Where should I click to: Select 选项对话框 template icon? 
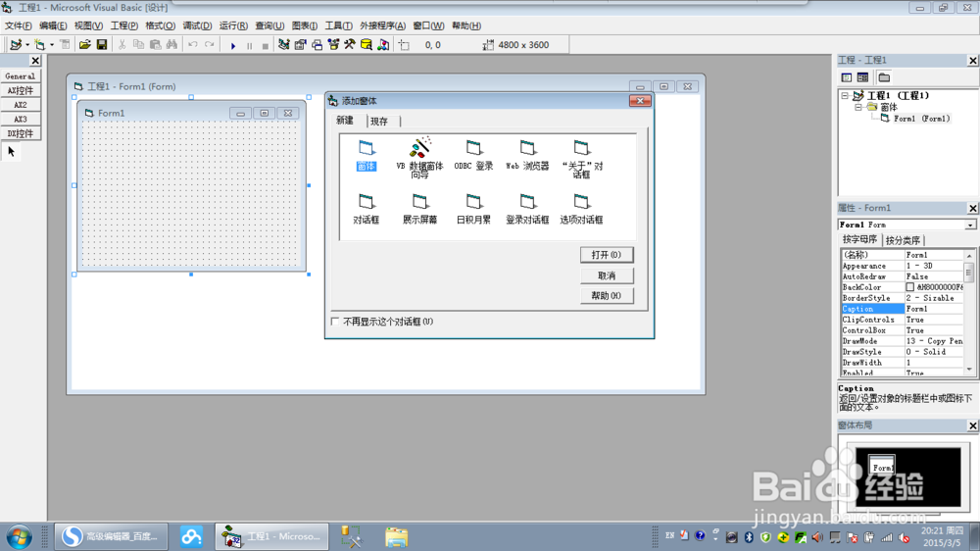pyautogui.click(x=581, y=209)
